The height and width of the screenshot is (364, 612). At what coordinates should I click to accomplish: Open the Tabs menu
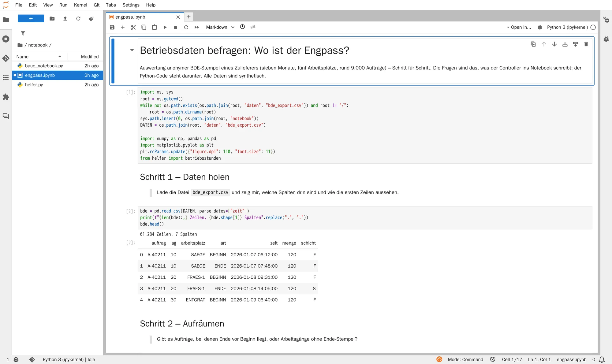tap(111, 5)
